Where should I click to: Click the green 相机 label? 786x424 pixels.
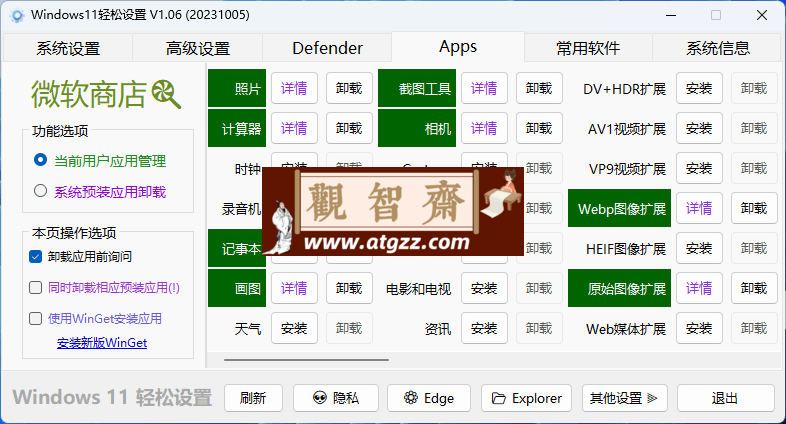(417, 128)
